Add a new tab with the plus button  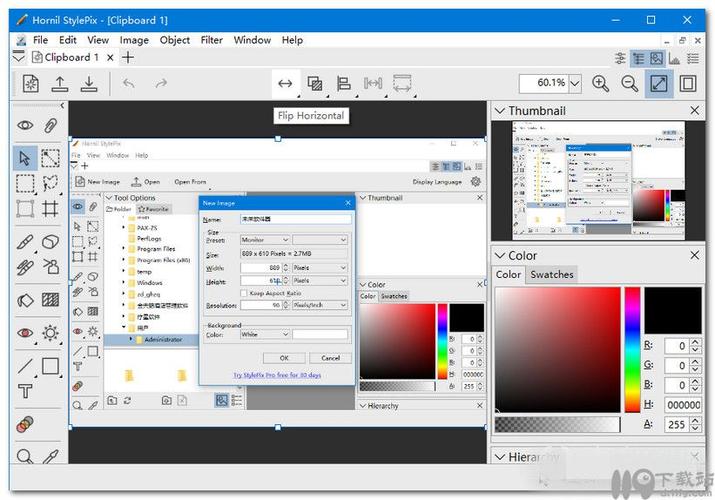tap(128, 57)
